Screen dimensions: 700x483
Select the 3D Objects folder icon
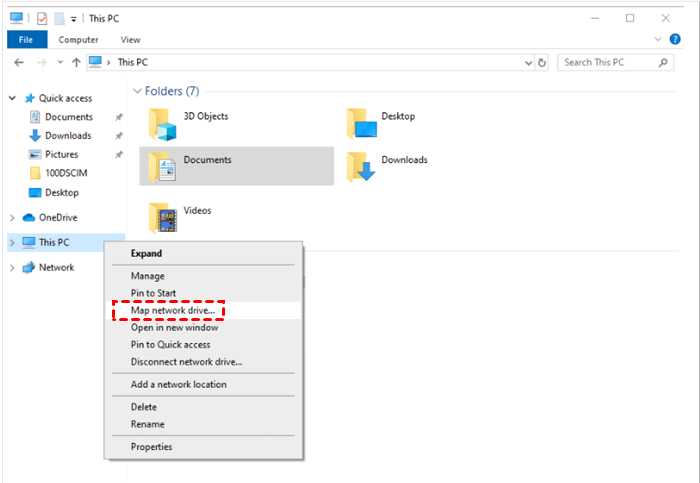(x=162, y=125)
